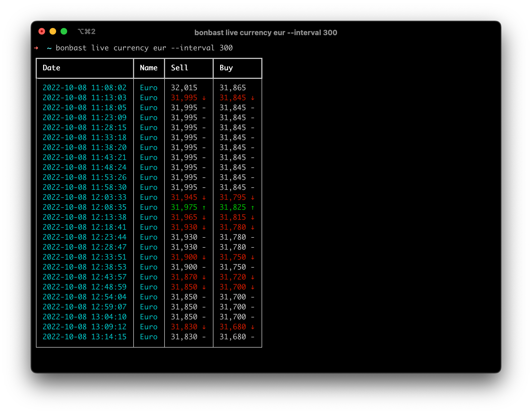This screenshot has width=532, height=414.
Task: Click the green sell value 31,975
Action: point(184,208)
